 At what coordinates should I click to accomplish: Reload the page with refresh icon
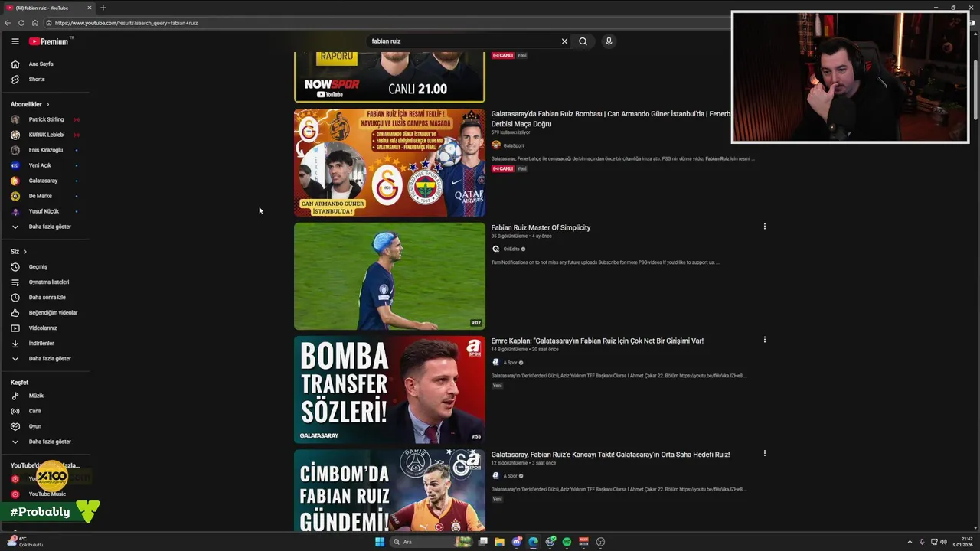click(x=21, y=23)
